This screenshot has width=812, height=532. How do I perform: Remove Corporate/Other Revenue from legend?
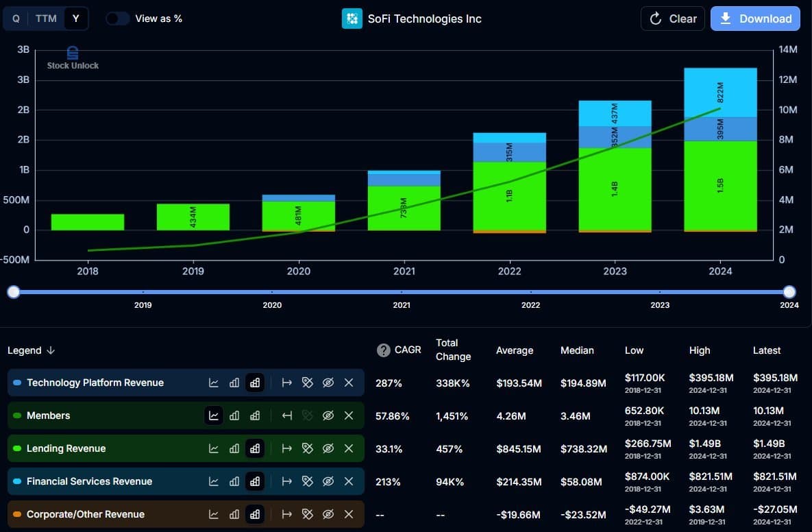tap(349, 514)
